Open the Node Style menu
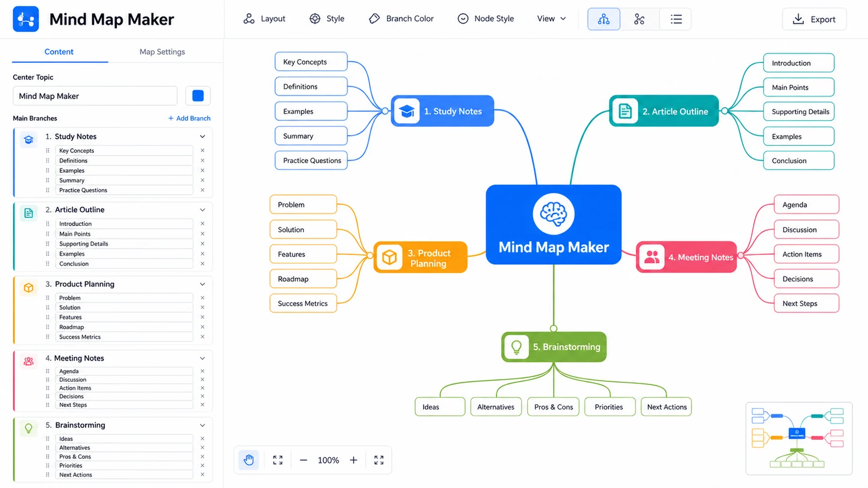The height and width of the screenshot is (488, 868). [x=486, y=18]
